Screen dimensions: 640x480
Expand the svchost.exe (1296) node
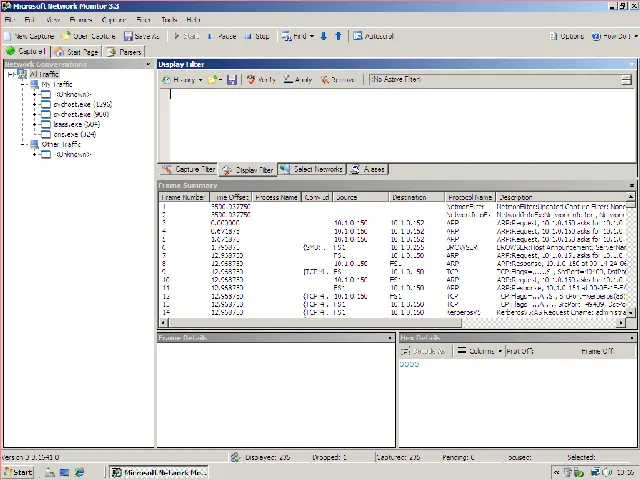click(35, 104)
